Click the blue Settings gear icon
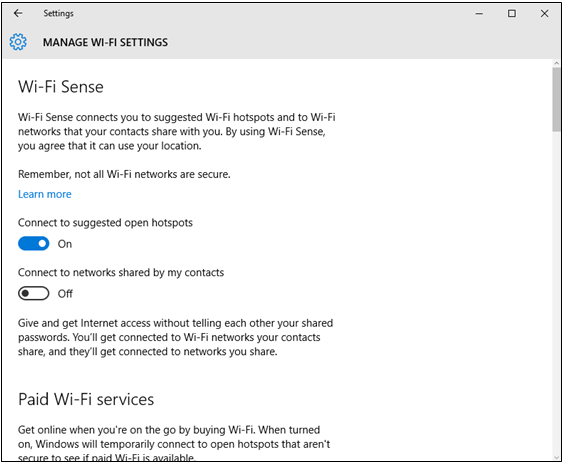The height and width of the screenshot is (465, 564). pos(18,42)
